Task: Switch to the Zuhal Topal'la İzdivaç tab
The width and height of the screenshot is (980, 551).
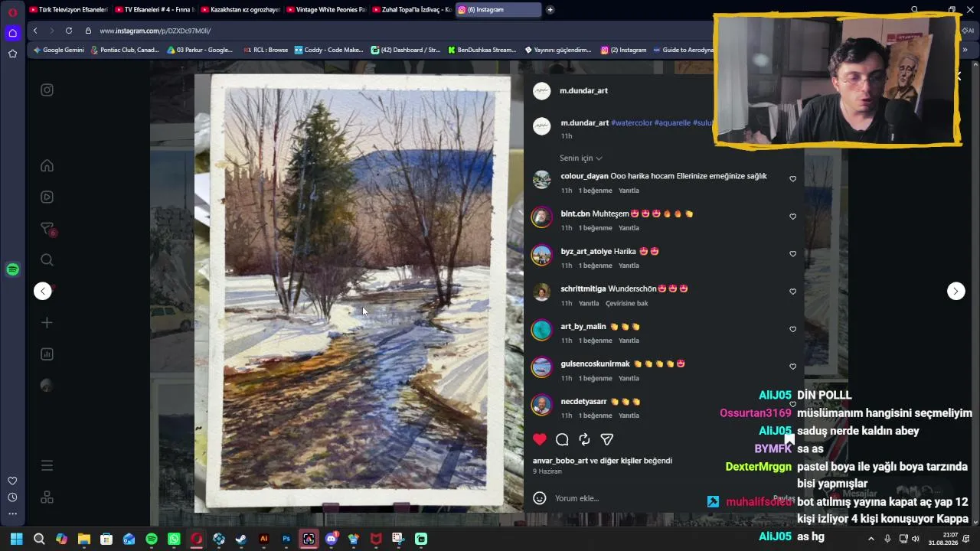Action: (411, 10)
